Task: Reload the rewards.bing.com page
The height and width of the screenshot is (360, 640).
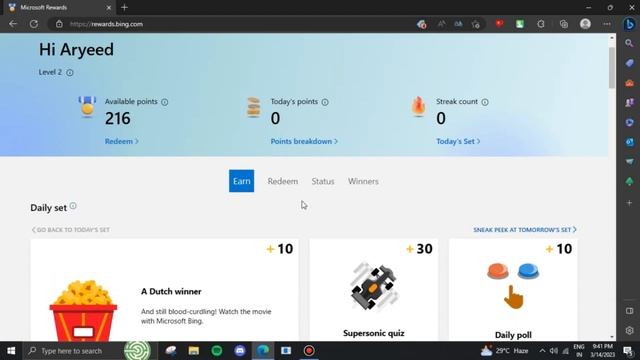Action: [x=34, y=24]
